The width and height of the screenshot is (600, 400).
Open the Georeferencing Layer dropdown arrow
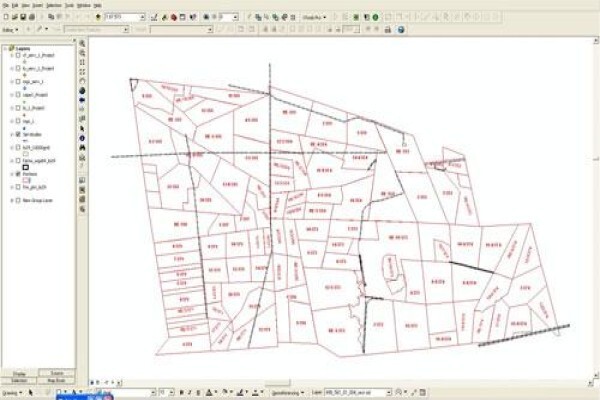pos(389,393)
